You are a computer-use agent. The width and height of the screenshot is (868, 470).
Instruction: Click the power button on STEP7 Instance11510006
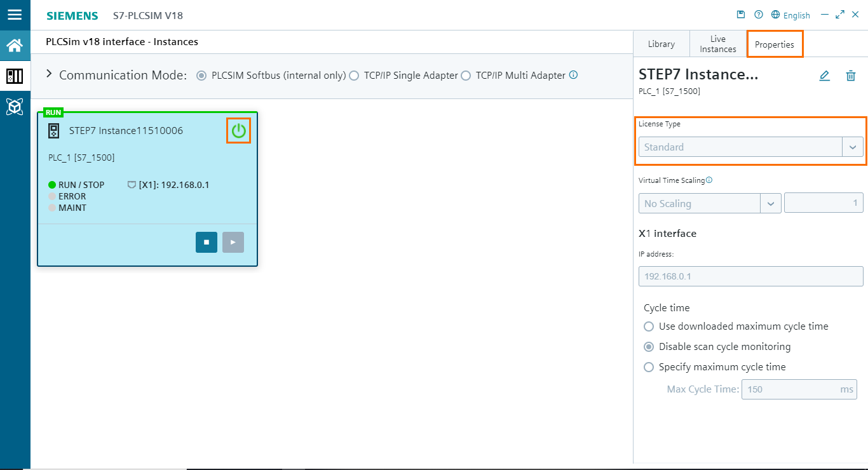coord(239,130)
